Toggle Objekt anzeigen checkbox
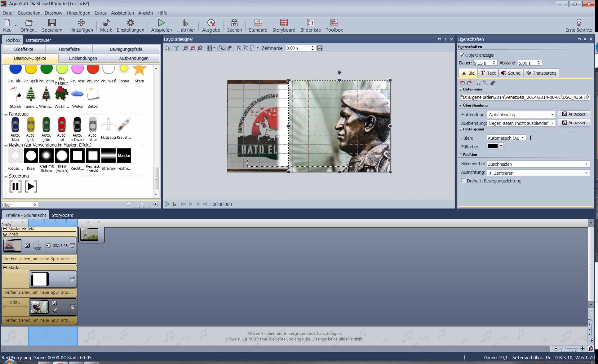 pos(462,55)
